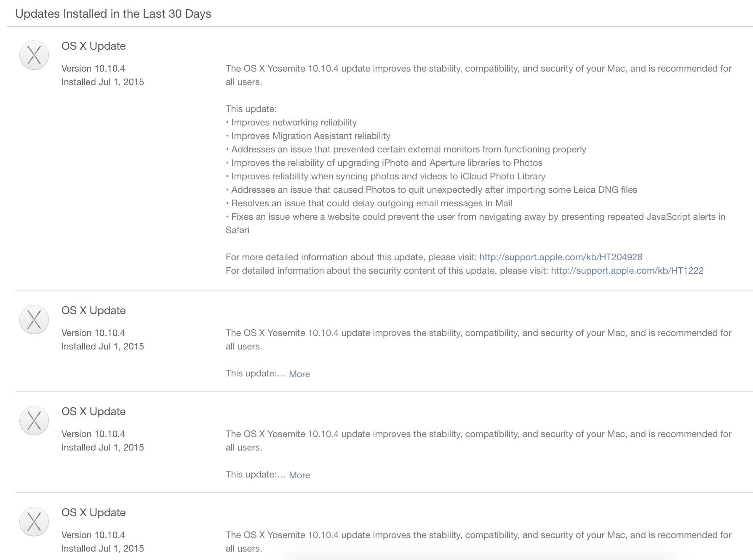Click the Updates Installed in the Last 30 Days header

tap(113, 14)
